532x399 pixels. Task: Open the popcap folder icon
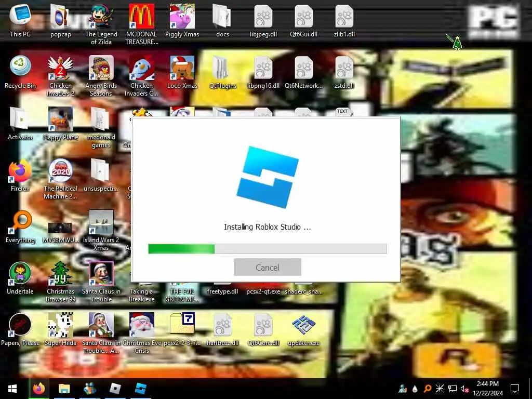(60, 20)
